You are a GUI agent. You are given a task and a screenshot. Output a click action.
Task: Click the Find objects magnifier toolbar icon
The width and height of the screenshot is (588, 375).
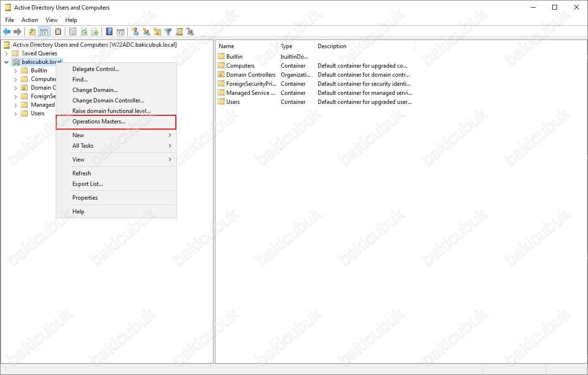(179, 32)
